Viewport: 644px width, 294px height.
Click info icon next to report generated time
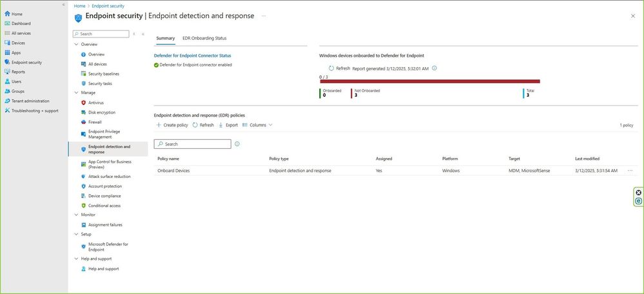tap(434, 68)
